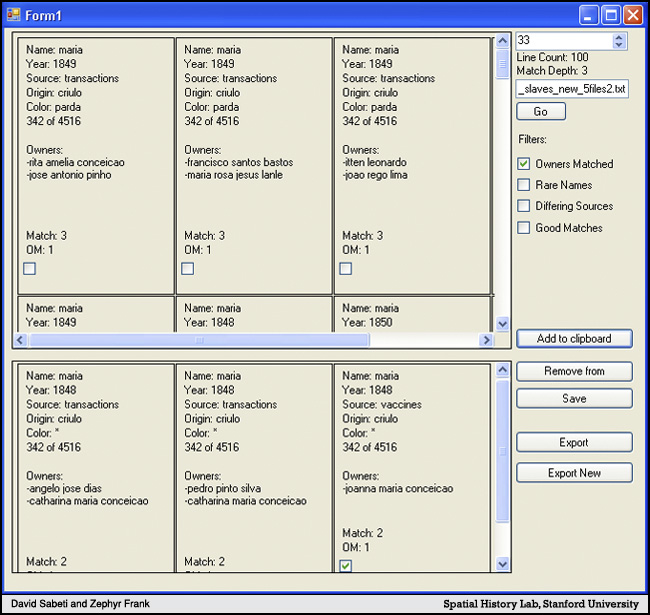Turn on the Good Matches filter
Screen dimensions: 650x615
coord(523,228)
